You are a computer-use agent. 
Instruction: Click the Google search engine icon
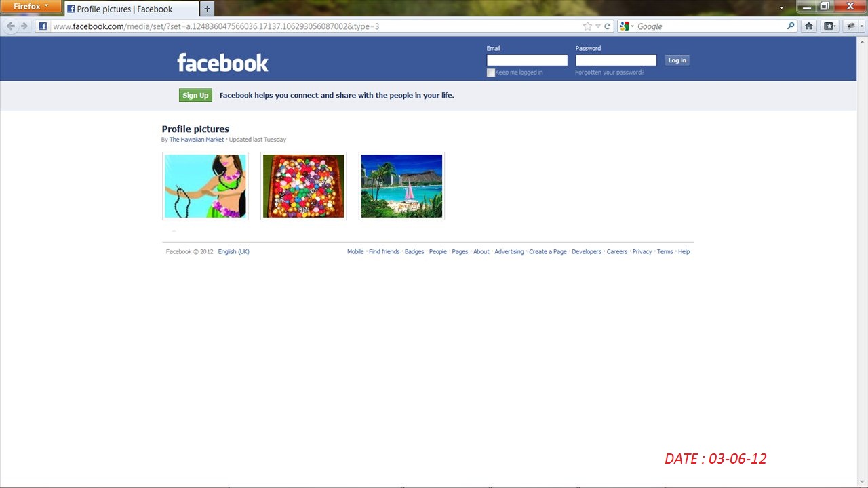click(x=625, y=26)
